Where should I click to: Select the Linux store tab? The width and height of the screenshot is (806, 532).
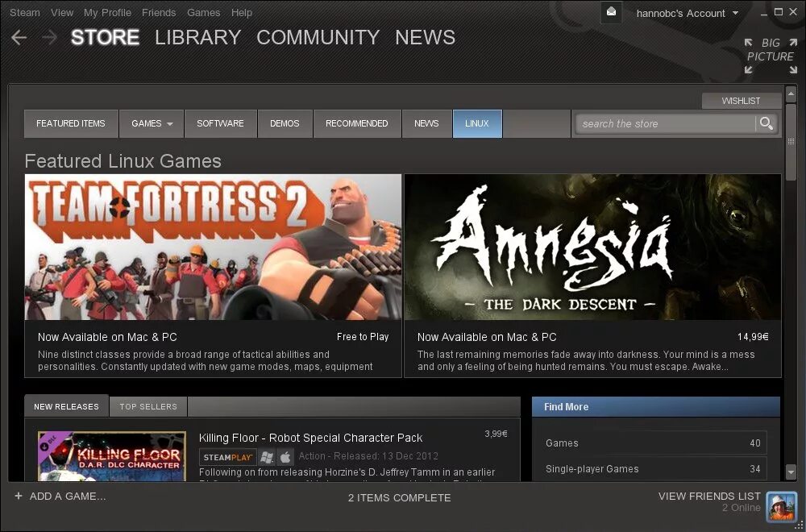477,123
